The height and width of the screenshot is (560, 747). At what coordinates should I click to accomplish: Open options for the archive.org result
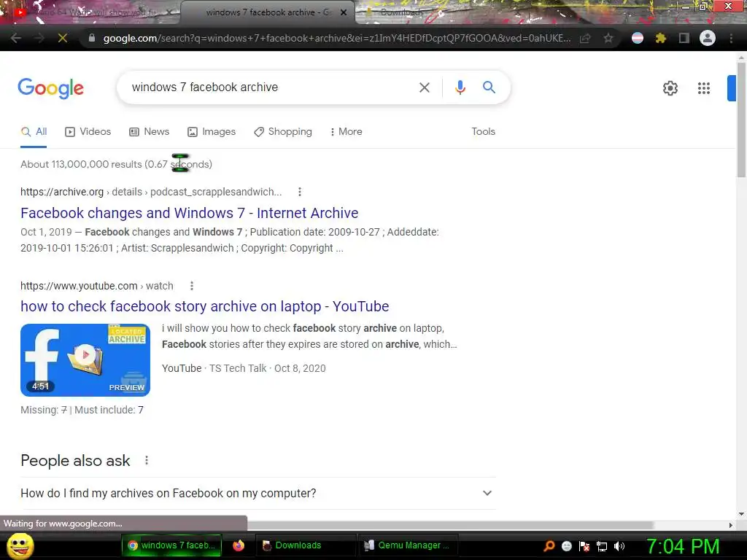point(300,192)
